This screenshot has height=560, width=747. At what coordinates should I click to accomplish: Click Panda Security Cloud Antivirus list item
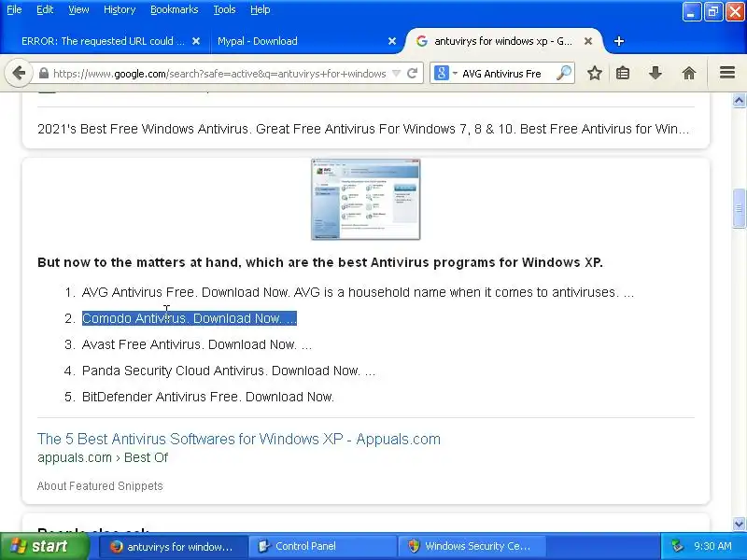tap(229, 371)
